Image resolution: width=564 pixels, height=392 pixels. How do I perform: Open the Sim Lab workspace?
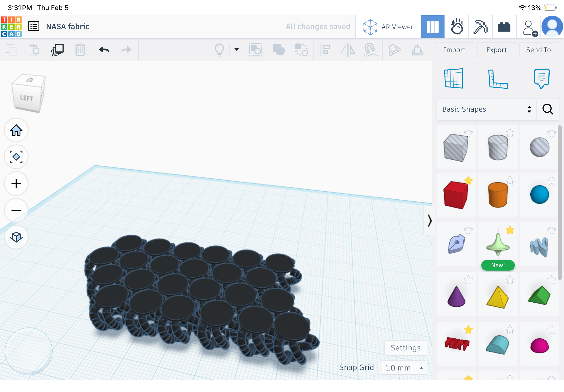456,27
